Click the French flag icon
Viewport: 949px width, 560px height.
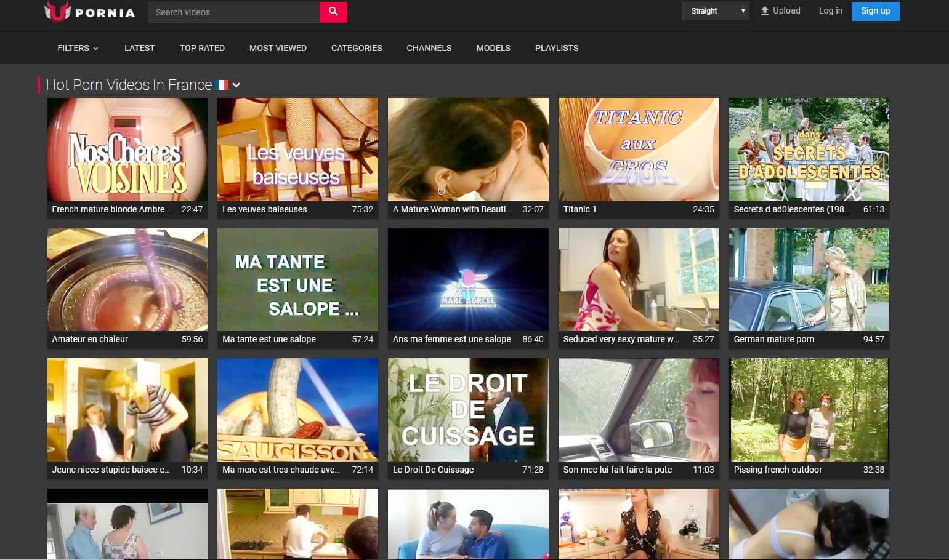coord(223,85)
